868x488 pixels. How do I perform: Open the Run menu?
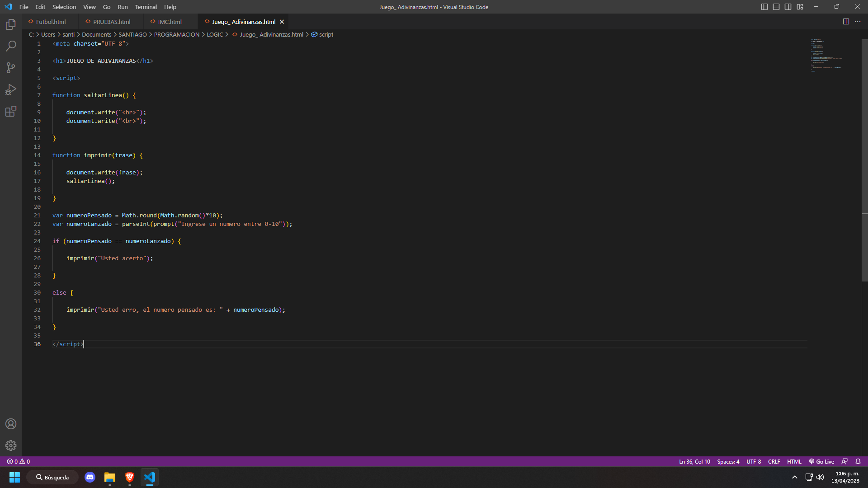[x=123, y=7]
